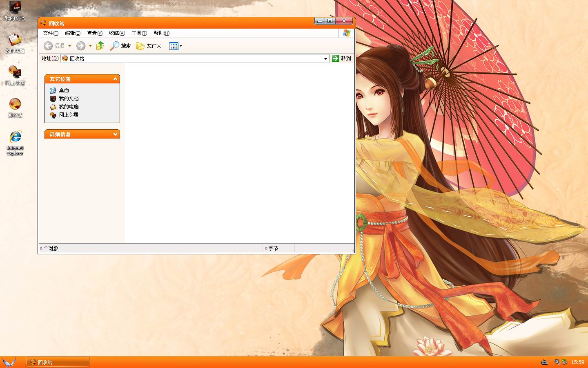This screenshot has width=588, height=368.
Task: Open the Forward history dropdown arrow
Action: (x=90, y=46)
